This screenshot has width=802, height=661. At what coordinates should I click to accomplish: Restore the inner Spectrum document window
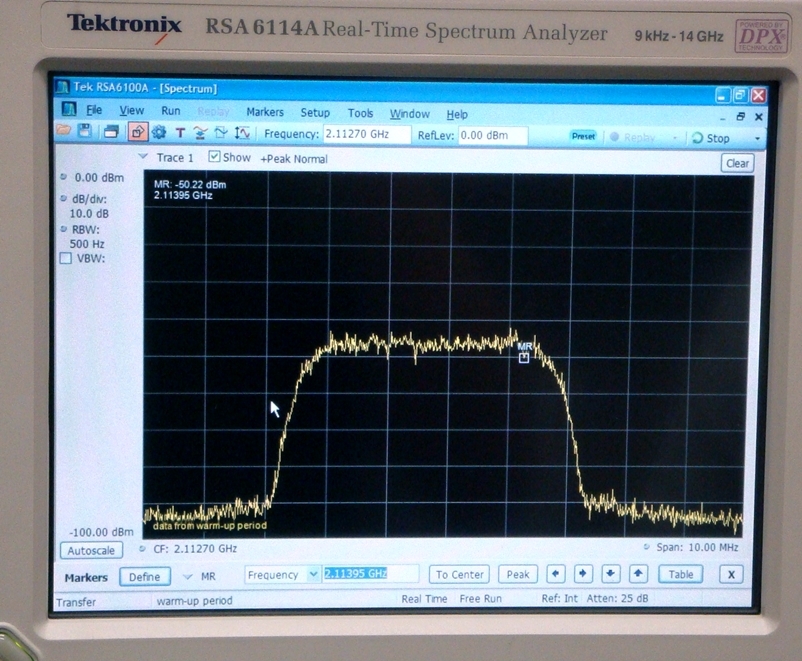pos(740,117)
